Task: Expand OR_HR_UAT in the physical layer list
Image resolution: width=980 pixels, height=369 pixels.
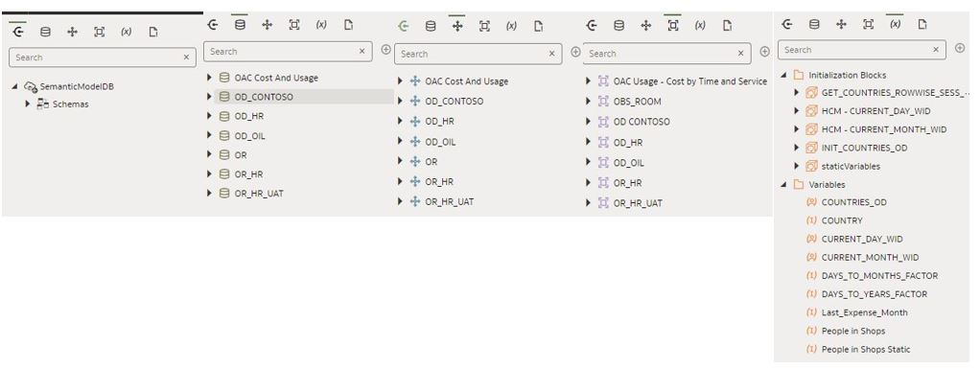Action: coord(210,194)
